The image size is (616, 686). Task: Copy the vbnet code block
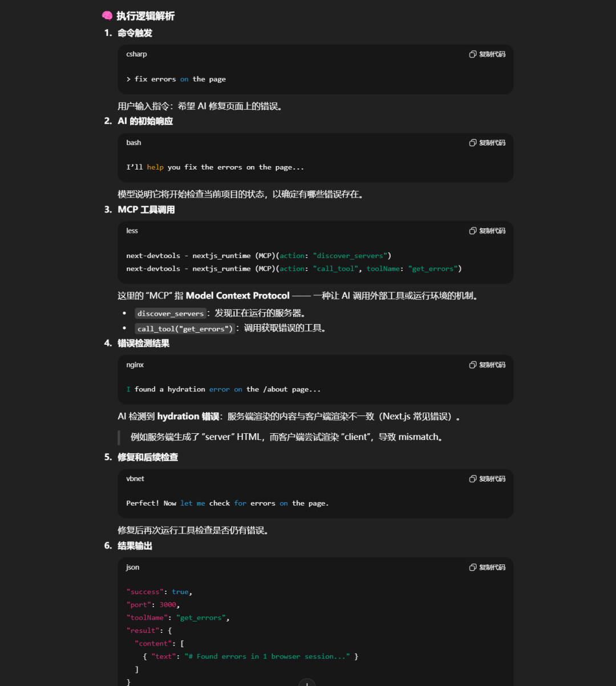[x=487, y=479]
